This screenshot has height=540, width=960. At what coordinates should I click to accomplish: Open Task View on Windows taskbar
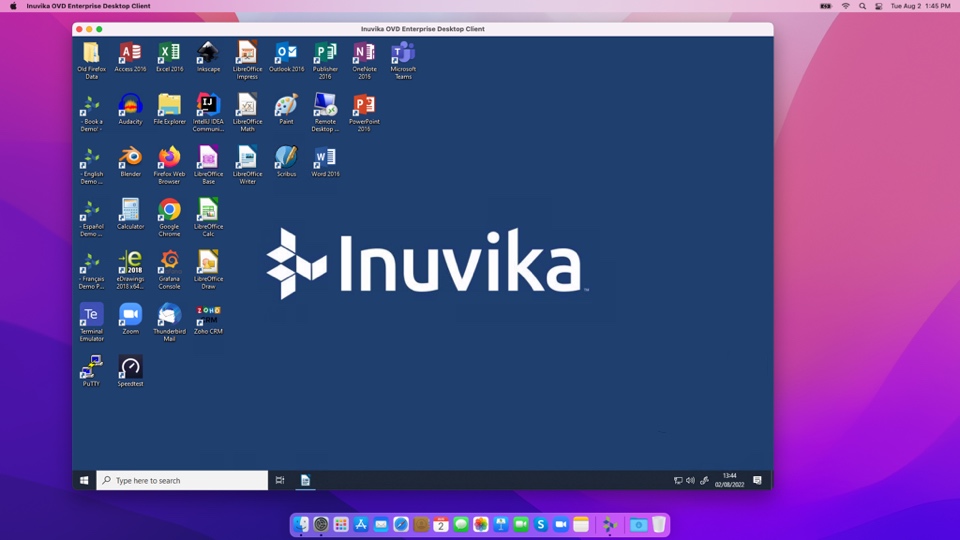click(280, 481)
